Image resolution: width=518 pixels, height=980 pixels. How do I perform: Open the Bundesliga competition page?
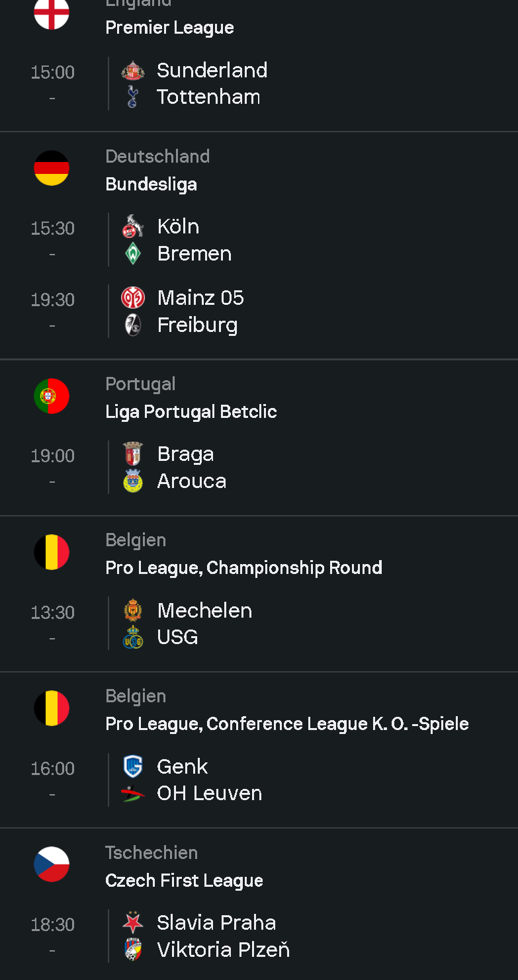click(x=151, y=184)
